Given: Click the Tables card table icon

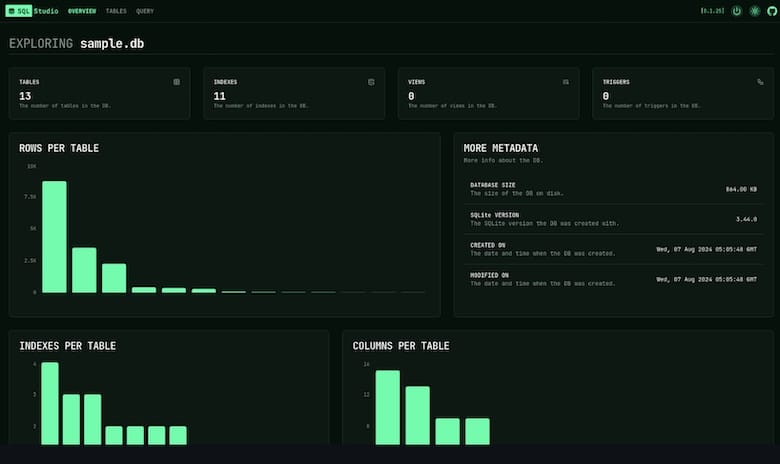Looking at the screenshot, I should tap(177, 82).
